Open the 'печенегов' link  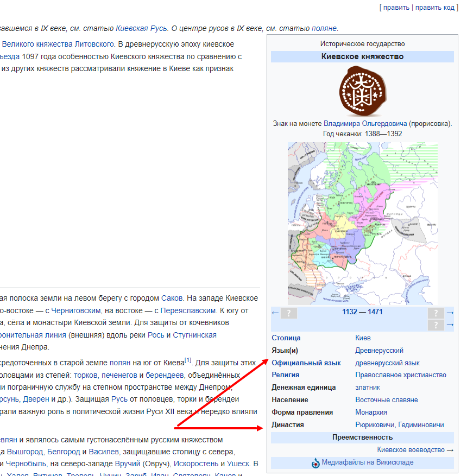point(119,375)
